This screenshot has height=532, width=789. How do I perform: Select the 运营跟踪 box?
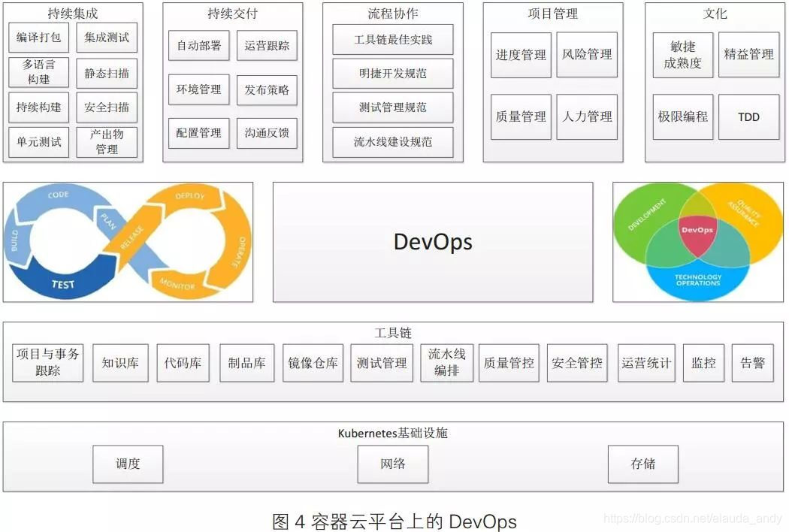267,46
